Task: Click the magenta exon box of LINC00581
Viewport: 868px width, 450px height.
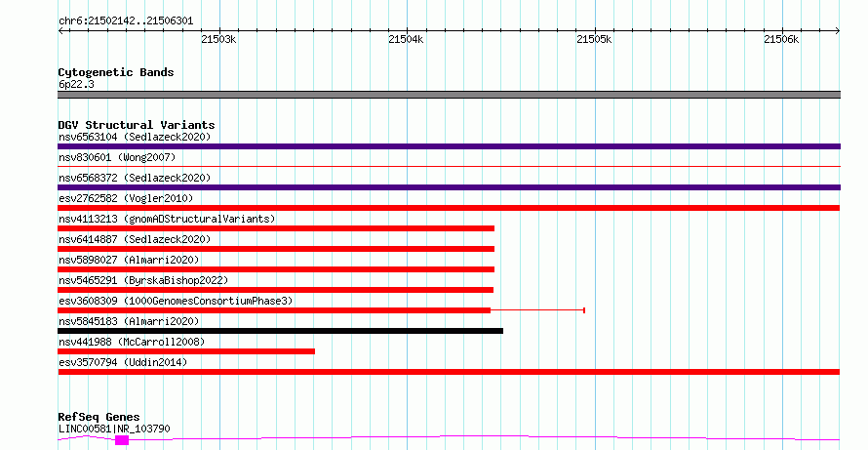Action: point(122,440)
